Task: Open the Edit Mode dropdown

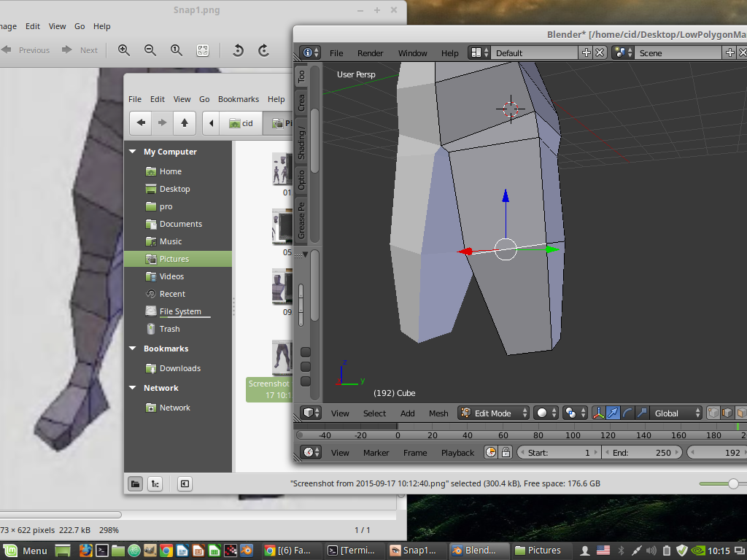Action: pos(494,413)
